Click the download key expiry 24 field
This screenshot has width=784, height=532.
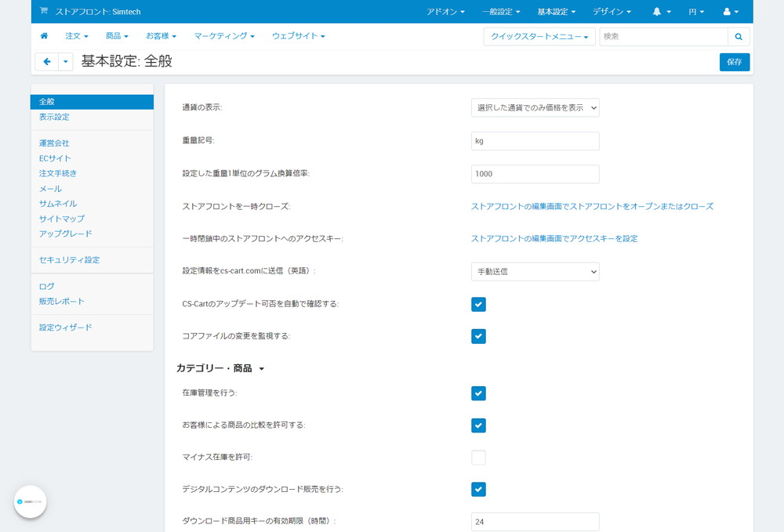[x=535, y=522]
